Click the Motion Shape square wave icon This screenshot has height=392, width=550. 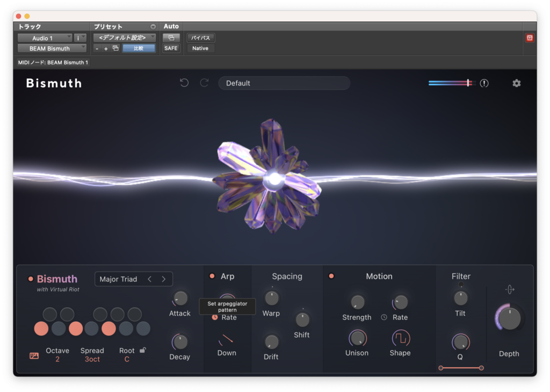(400, 338)
